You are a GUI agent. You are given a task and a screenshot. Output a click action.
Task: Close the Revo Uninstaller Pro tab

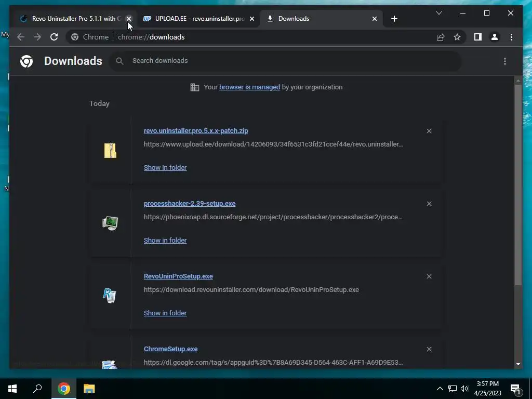tap(129, 19)
